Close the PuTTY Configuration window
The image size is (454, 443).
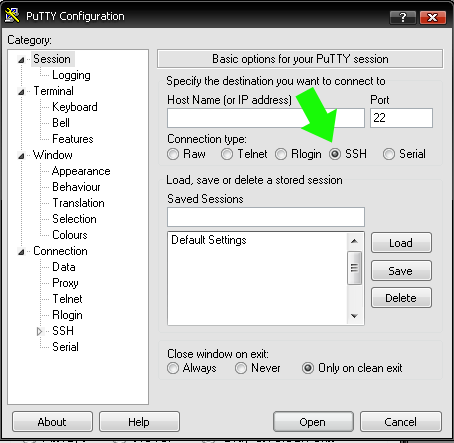433,17
